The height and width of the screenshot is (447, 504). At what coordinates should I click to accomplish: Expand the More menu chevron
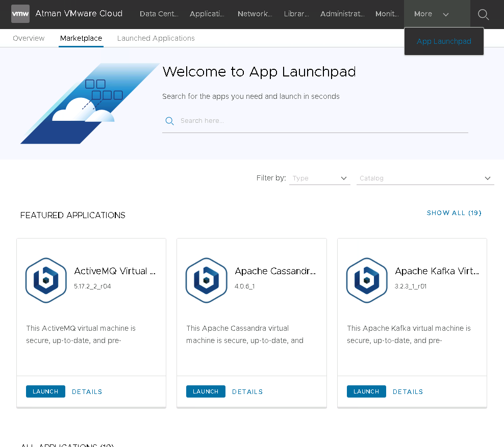(446, 14)
